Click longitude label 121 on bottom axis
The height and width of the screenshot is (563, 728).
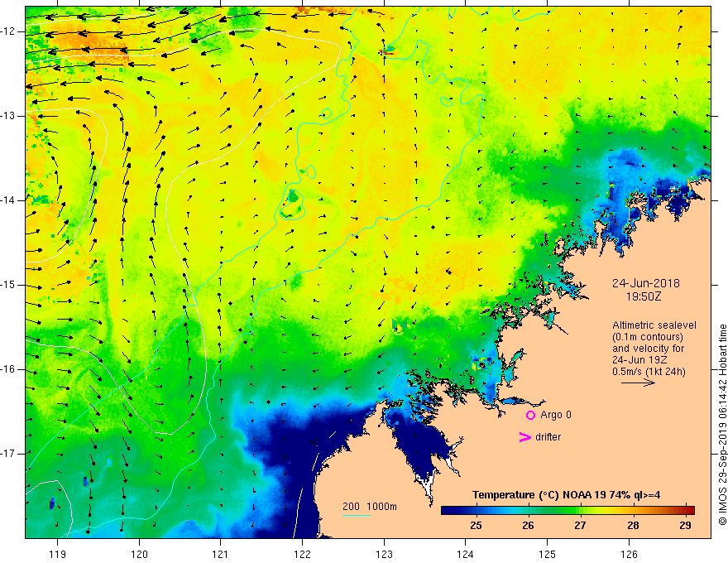pyautogui.click(x=221, y=554)
